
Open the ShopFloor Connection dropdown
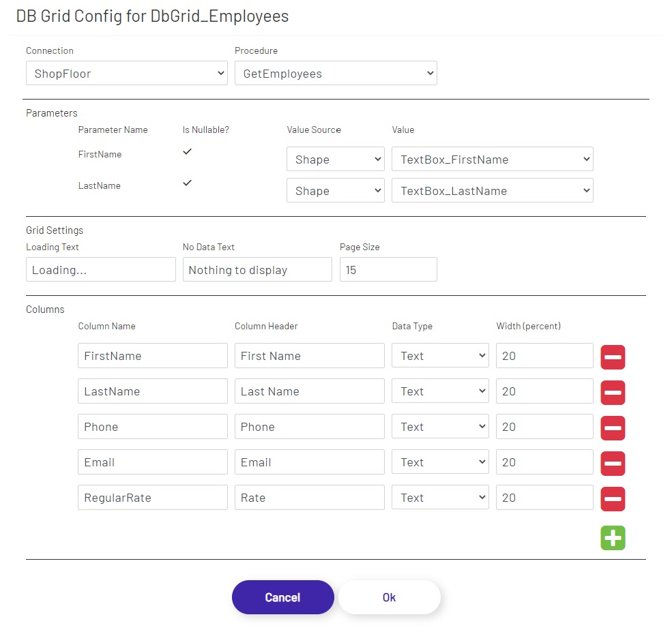126,73
